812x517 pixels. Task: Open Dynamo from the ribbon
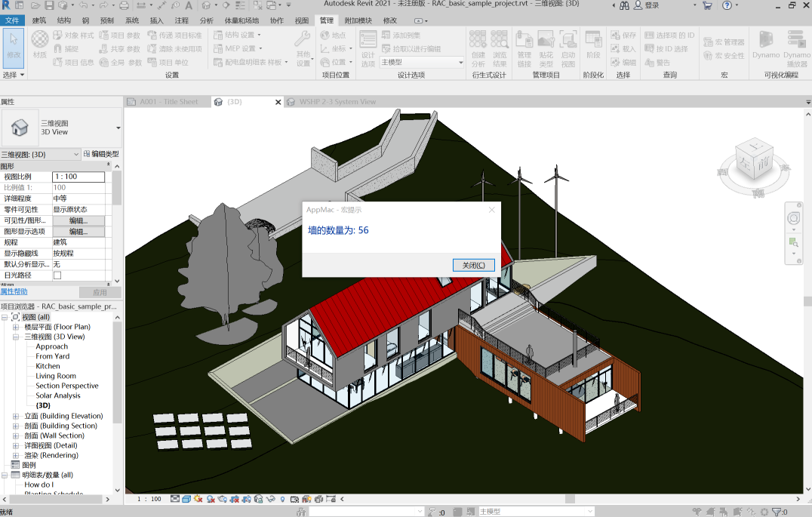766,45
